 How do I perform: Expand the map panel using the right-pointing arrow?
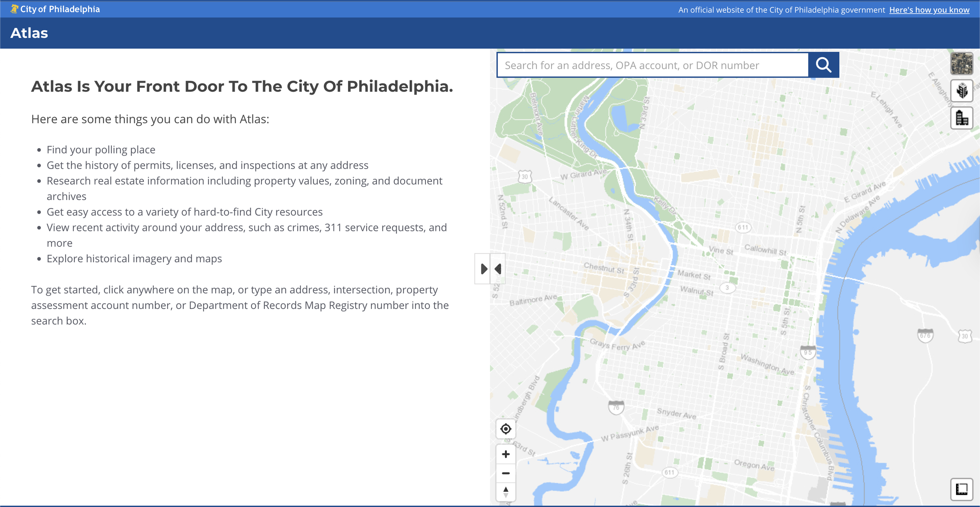click(x=483, y=269)
